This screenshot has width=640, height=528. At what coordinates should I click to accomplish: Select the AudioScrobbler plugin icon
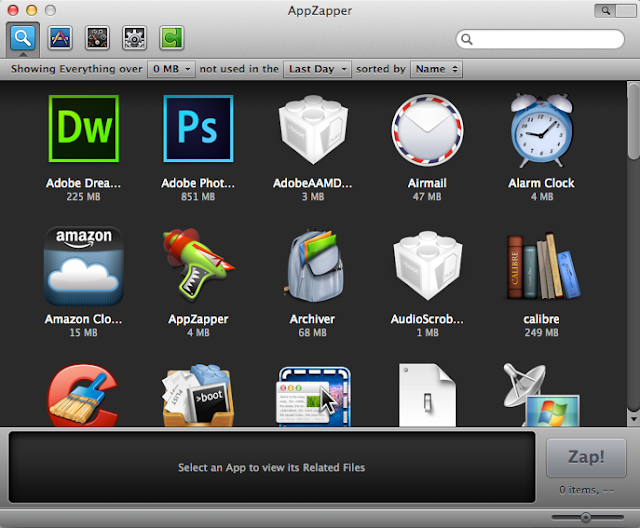tap(427, 265)
